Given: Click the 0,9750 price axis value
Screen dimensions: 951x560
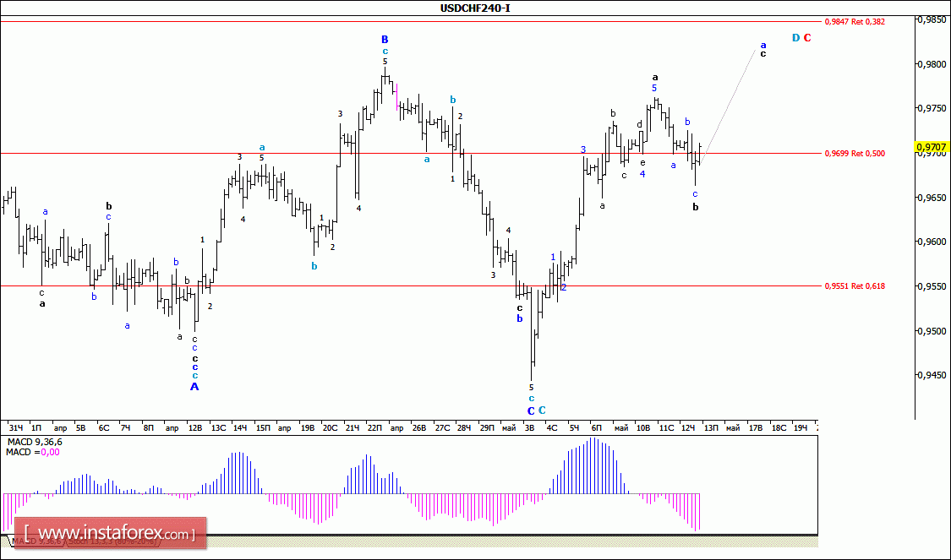Looking at the screenshot, I should coord(932,108).
